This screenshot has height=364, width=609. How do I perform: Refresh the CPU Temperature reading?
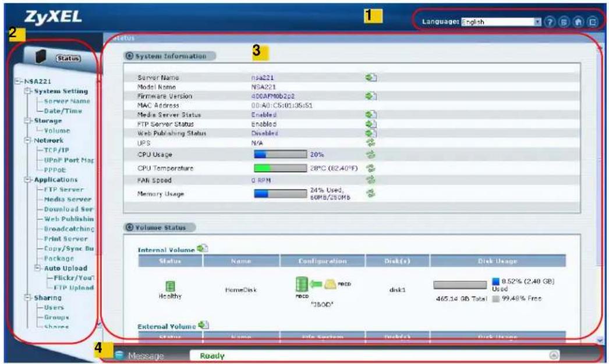click(x=371, y=168)
